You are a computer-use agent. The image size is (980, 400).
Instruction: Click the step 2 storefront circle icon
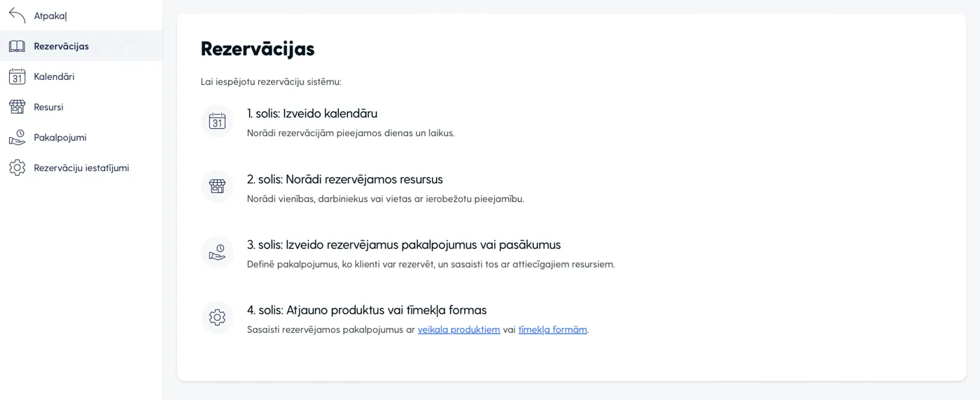pos(217,186)
